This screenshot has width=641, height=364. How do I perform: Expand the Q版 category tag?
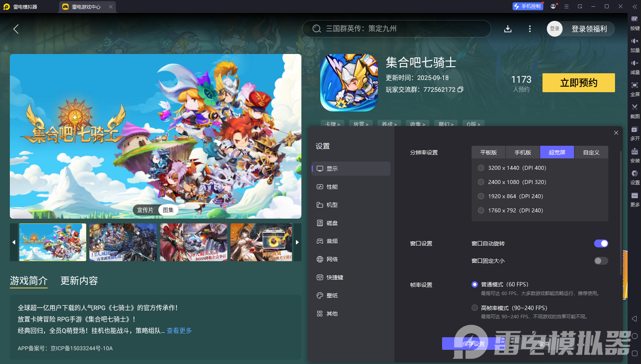point(473,124)
